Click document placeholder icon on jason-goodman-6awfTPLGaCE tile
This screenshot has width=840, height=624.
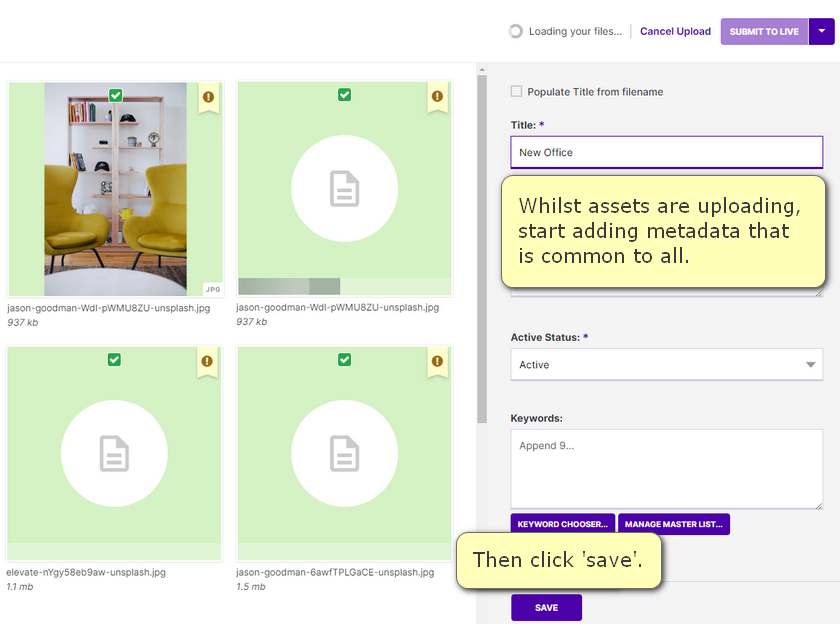[x=344, y=454]
